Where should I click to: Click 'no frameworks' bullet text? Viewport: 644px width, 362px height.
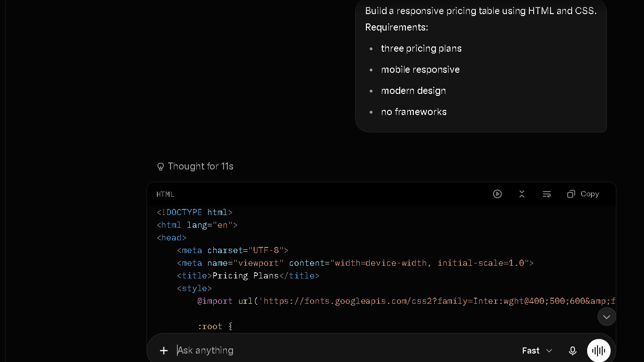pos(414,112)
